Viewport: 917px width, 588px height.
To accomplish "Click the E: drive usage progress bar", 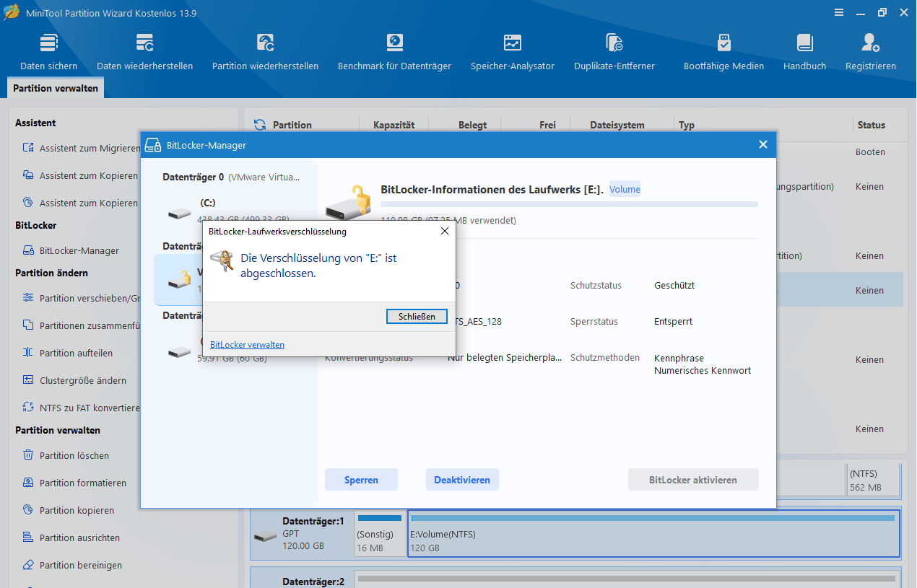I will click(x=569, y=205).
